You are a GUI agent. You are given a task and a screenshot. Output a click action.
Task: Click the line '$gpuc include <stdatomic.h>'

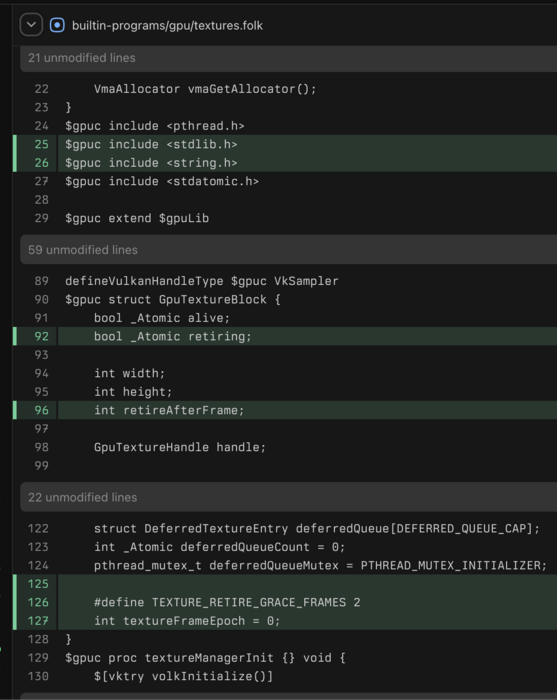pos(162,181)
